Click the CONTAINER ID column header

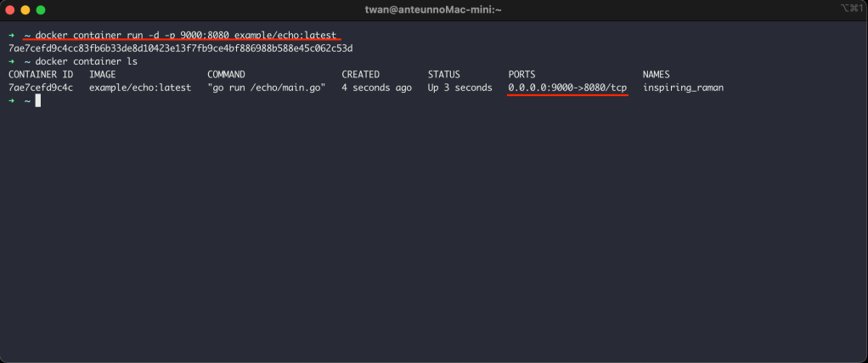(41, 75)
